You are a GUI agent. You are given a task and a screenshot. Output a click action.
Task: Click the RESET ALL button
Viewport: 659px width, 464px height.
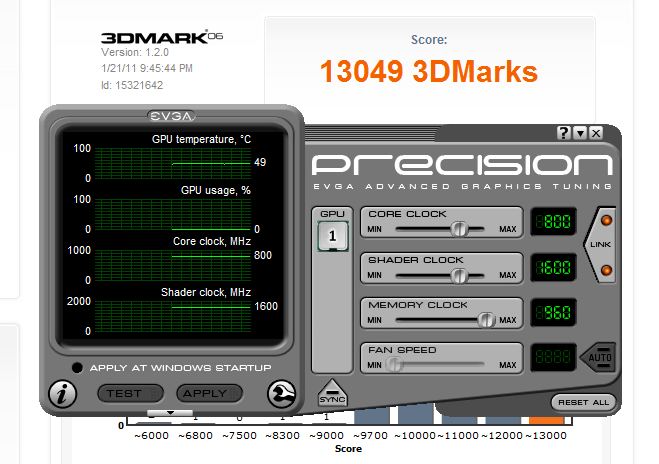(x=583, y=402)
